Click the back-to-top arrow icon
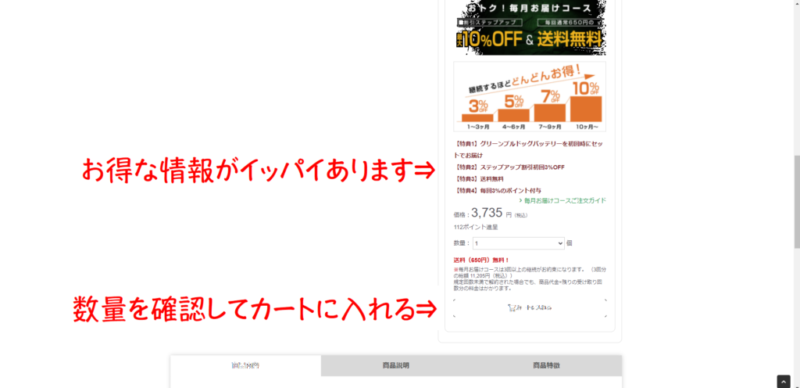800x388 pixels. click(x=784, y=382)
